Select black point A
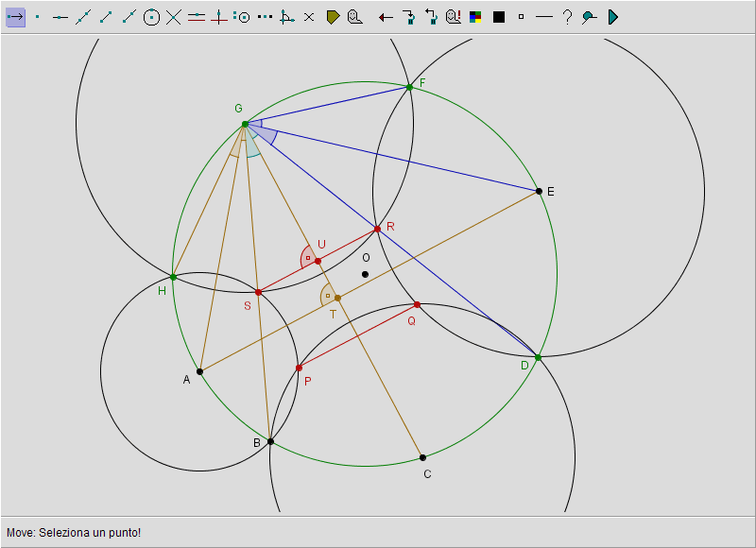 [x=199, y=371]
